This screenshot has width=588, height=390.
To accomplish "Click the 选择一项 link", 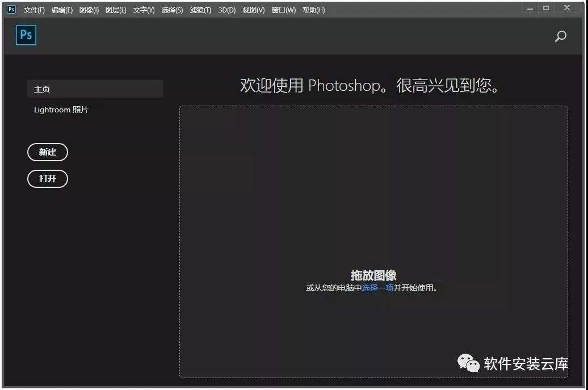I will (377, 288).
